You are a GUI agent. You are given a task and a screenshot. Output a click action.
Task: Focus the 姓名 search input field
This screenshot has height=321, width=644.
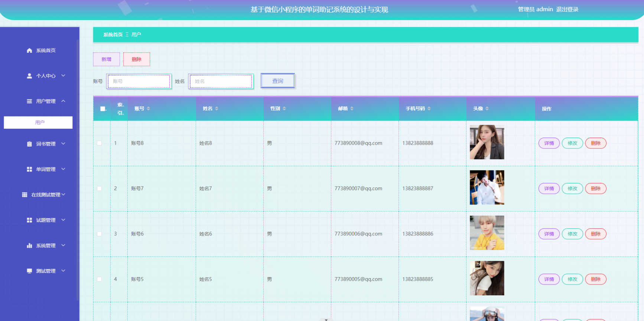click(221, 81)
